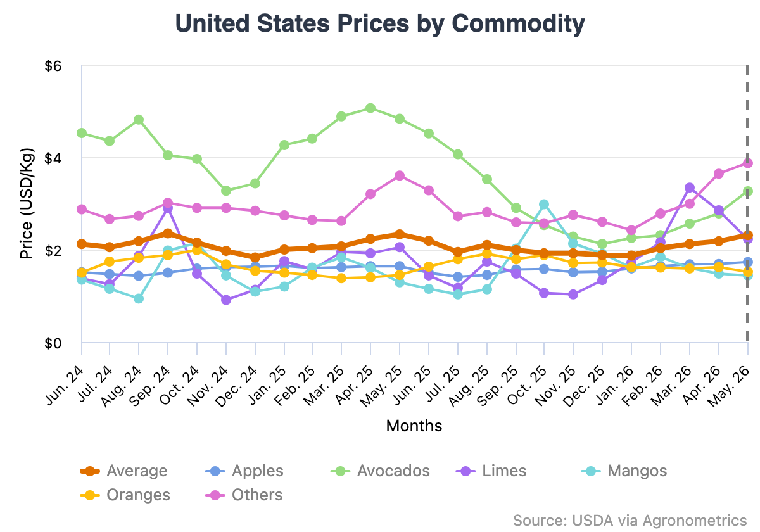Select the Limes peak at Sep. 24

[168, 208]
